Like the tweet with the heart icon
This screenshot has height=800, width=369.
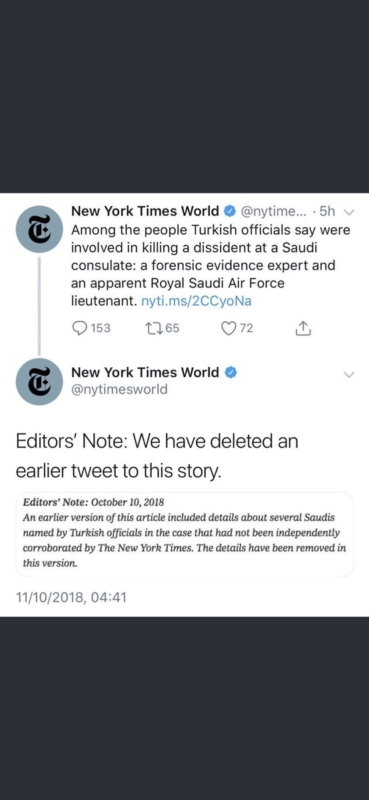[228, 329]
